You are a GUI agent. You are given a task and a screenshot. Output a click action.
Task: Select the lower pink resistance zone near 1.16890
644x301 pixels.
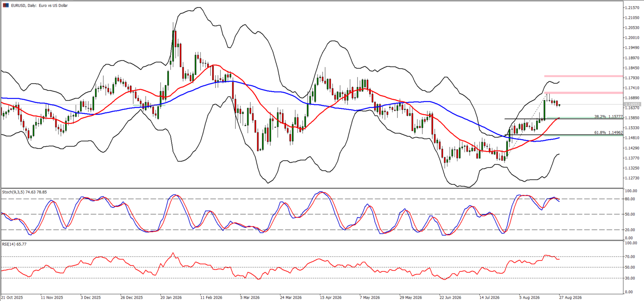(583, 93)
